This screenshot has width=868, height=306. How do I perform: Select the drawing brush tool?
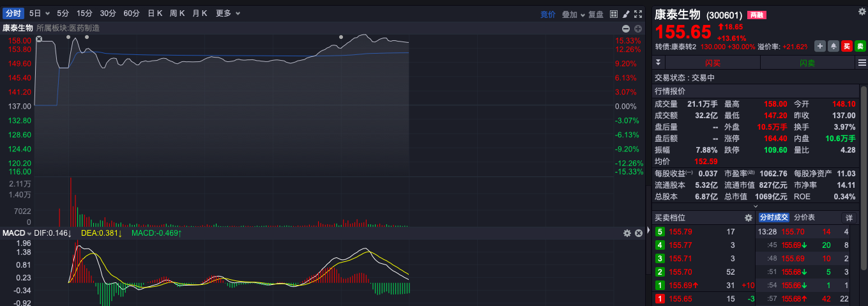coord(626,13)
